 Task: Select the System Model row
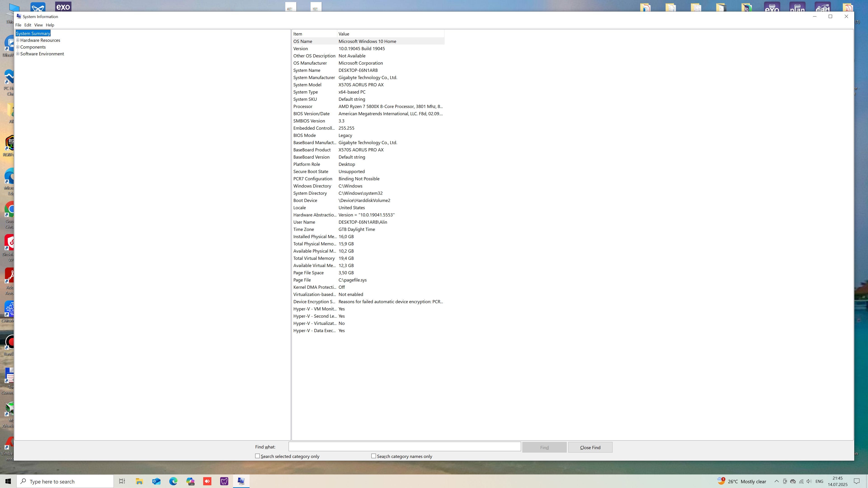368,85
